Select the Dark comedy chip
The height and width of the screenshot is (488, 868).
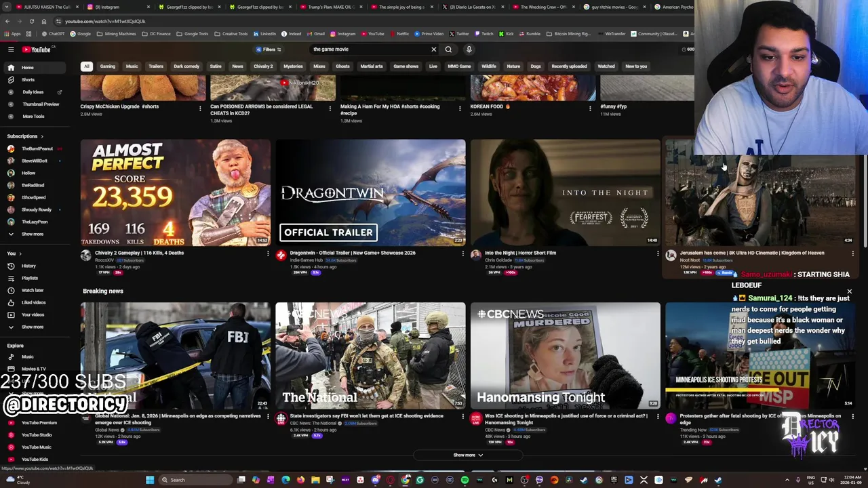(x=186, y=66)
